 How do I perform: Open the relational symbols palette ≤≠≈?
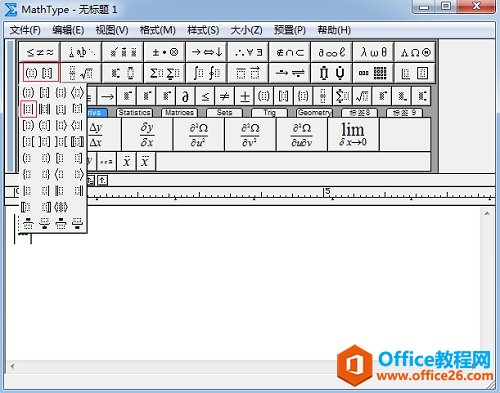pyautogui.click(x=40, y=52)
